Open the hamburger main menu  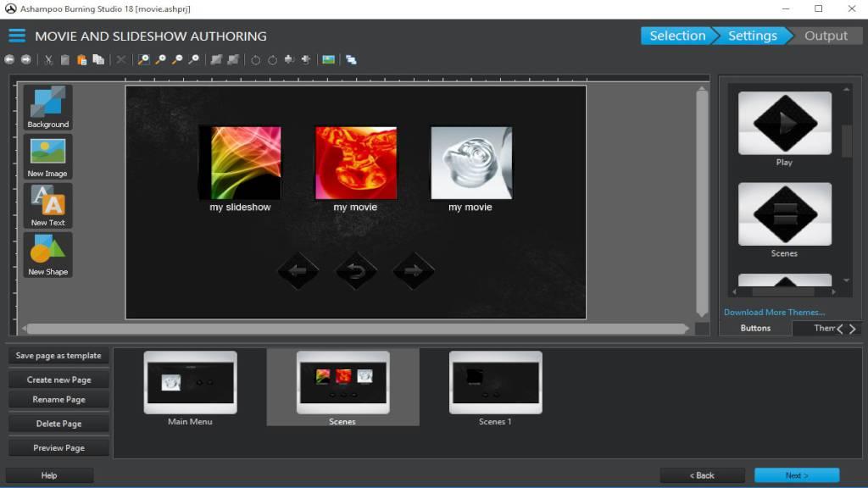[16, 36]
